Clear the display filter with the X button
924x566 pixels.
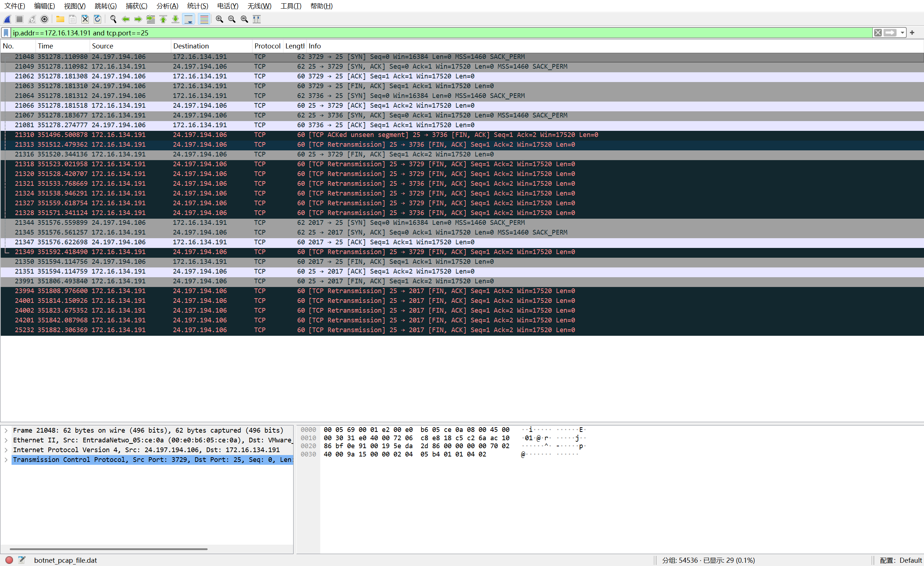[878, 33]
